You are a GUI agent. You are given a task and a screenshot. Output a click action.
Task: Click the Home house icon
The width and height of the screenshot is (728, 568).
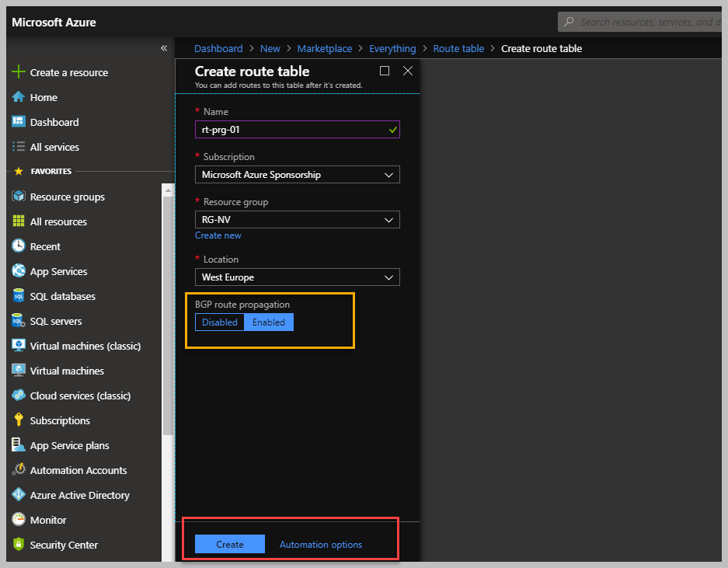coord(18,97)
